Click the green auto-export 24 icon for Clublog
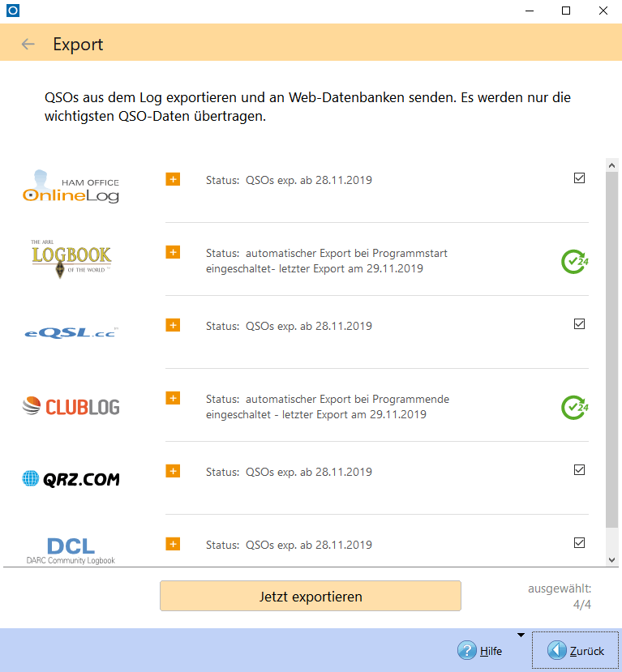This screenshot has height=672, width=622. tap(574, 407)
